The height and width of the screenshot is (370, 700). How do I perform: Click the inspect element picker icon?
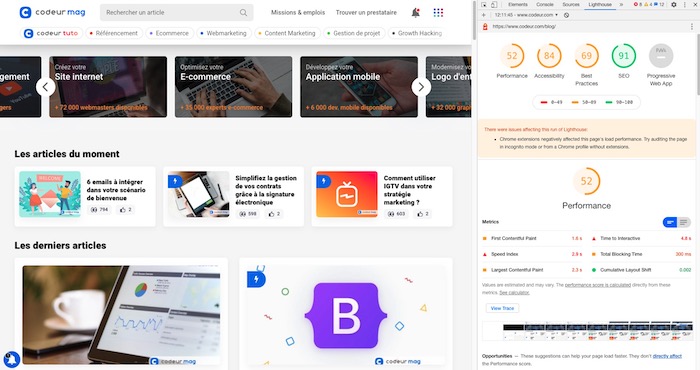coord(484,4)
